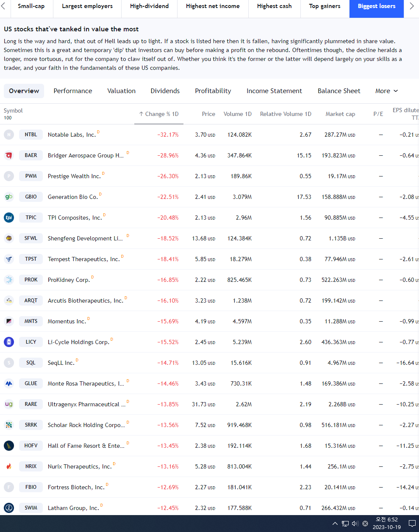The width and height of the screenshot is (419, 532).
Task: Click RARE's 31.73 USD price value
Action: point(203,404)
